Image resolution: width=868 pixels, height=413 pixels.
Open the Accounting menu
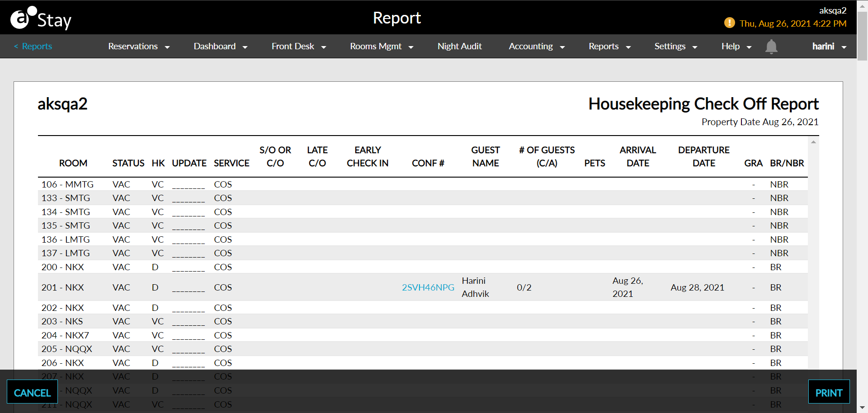tap(537, 46)
